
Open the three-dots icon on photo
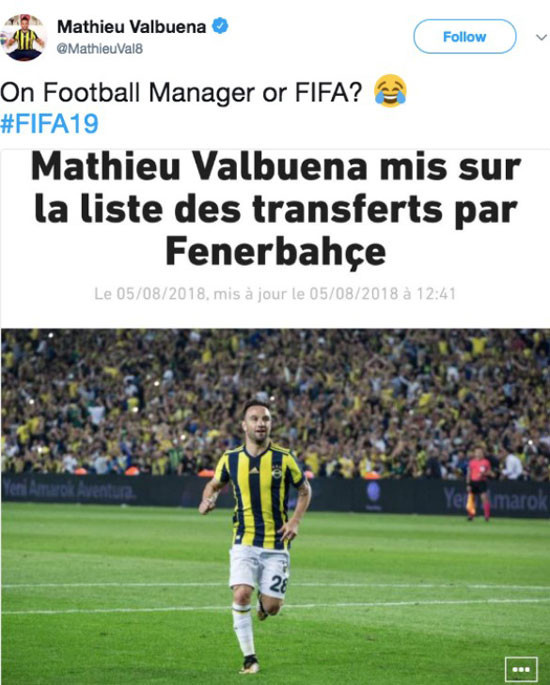click(521, 669)
